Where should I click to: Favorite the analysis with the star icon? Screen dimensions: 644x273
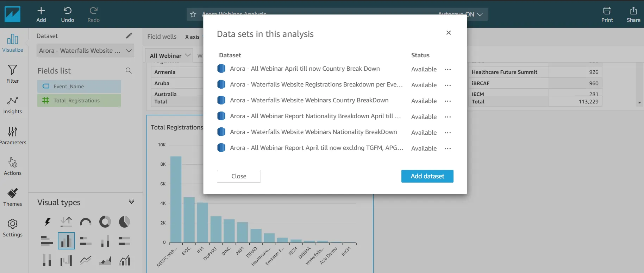(193, 14)
